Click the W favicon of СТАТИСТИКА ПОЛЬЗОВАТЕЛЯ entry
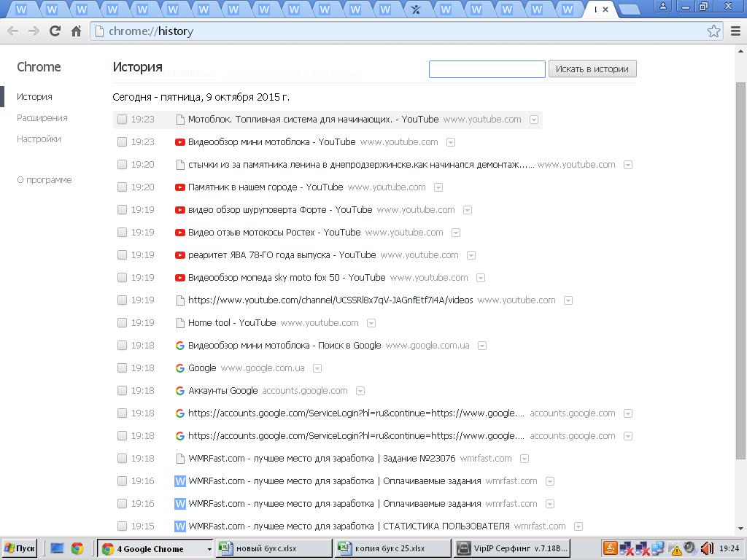The height and width of the screenshot is (560, 747). pos(180,526)
